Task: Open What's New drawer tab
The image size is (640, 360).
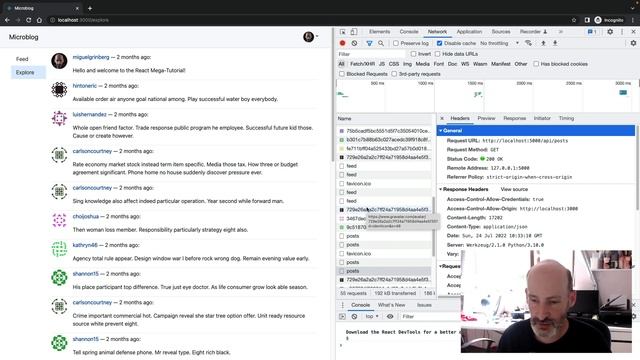Action: pos(391,305)
